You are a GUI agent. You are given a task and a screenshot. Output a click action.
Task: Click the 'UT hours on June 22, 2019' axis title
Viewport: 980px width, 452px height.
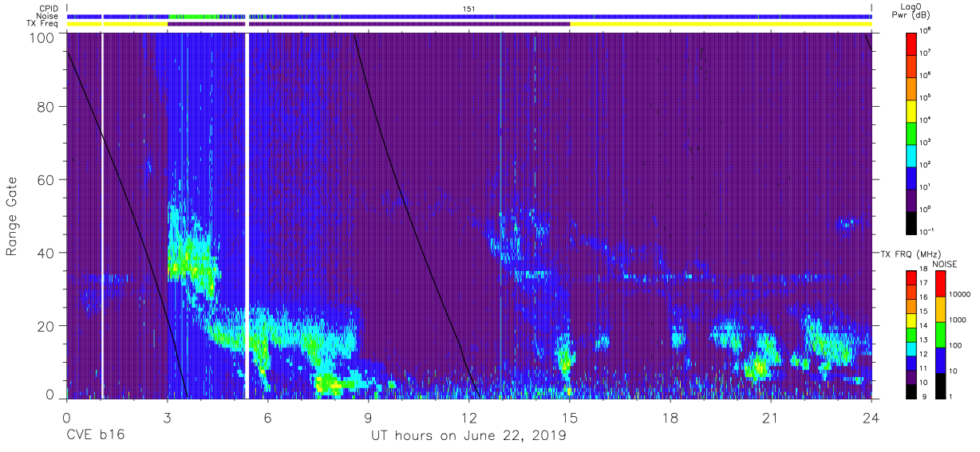pos(469,436)
